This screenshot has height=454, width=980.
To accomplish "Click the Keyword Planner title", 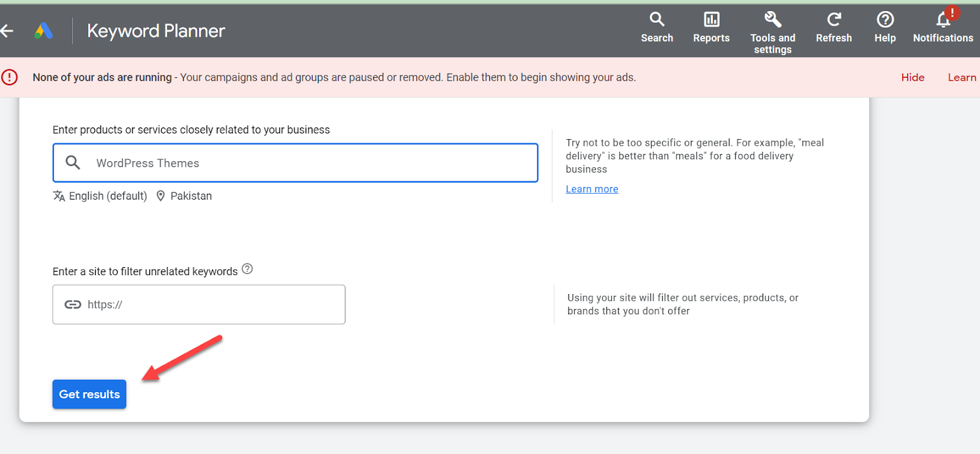I will [156, 31].
